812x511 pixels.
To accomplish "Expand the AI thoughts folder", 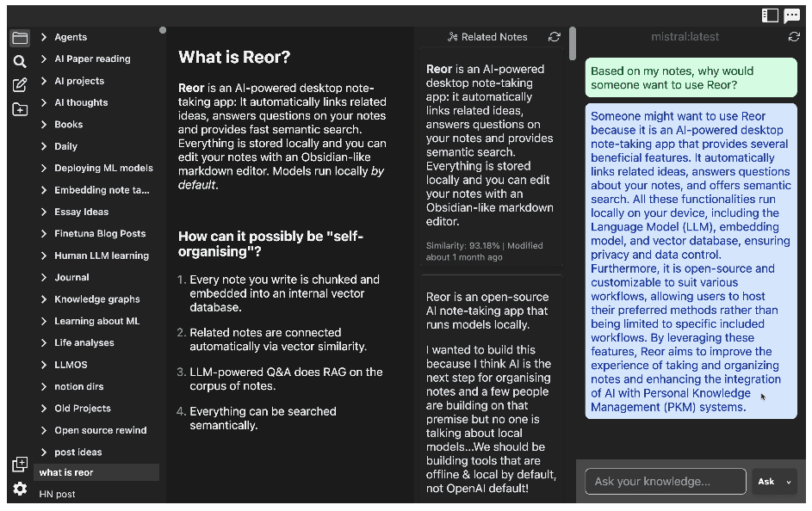I will click(x=44, y=102).
